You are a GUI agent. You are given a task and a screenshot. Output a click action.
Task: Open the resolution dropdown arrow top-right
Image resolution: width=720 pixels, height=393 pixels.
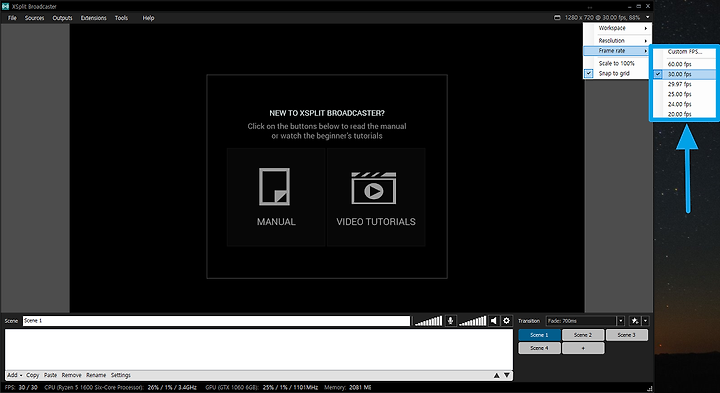(647, 17)
